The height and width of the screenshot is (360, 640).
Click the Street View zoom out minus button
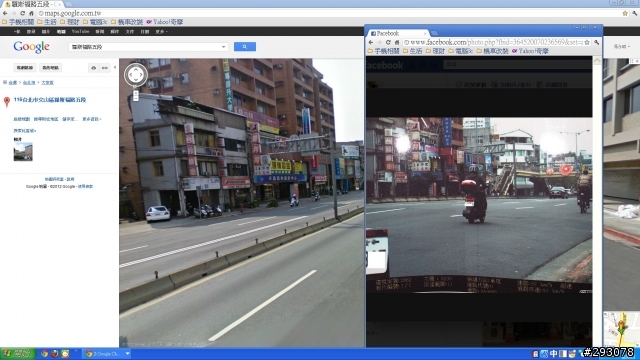pos(136,98)
